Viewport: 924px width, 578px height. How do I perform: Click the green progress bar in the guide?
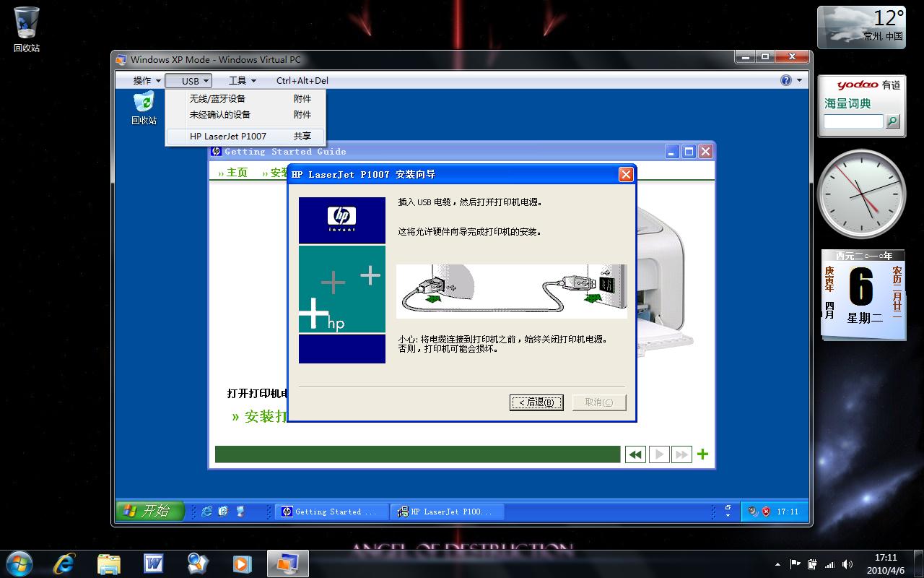417,454
